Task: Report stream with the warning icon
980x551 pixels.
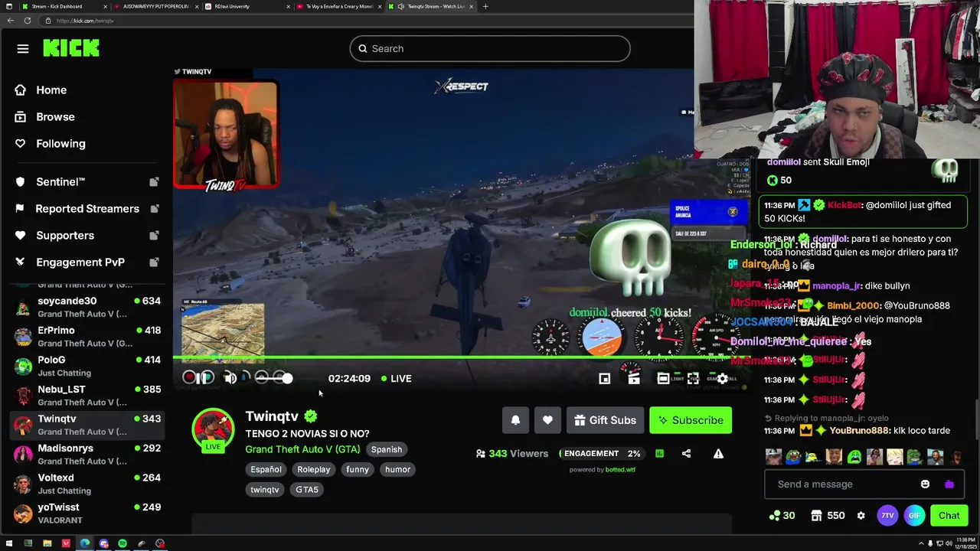Action: pos(718,453)
